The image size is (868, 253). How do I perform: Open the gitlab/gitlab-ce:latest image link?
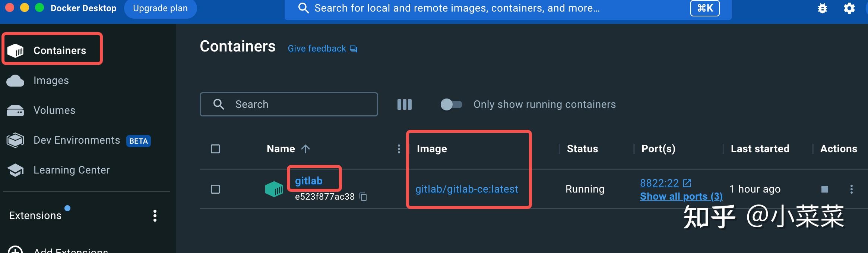[467, 189]
